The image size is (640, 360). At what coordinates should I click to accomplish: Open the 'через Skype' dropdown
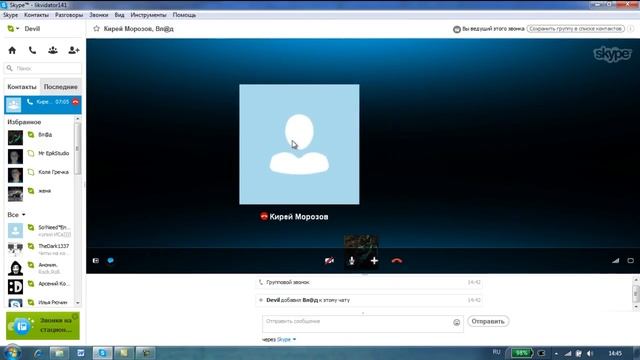(294, 339)
